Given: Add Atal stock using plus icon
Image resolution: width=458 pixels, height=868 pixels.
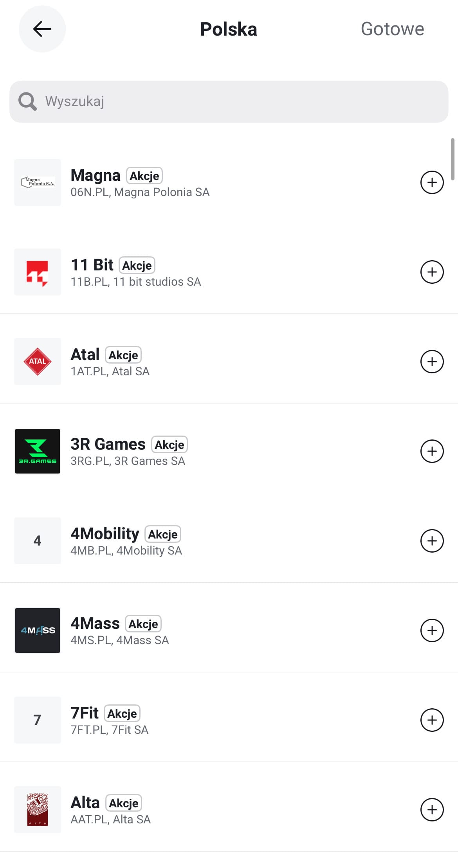Looking at the screenshot, I should tap(432, 362).
